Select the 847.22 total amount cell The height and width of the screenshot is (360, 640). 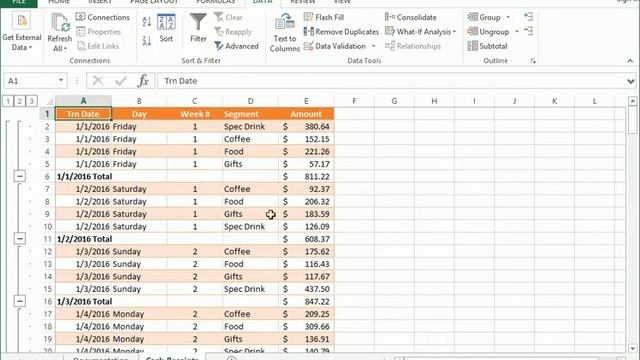coord(306,301)
